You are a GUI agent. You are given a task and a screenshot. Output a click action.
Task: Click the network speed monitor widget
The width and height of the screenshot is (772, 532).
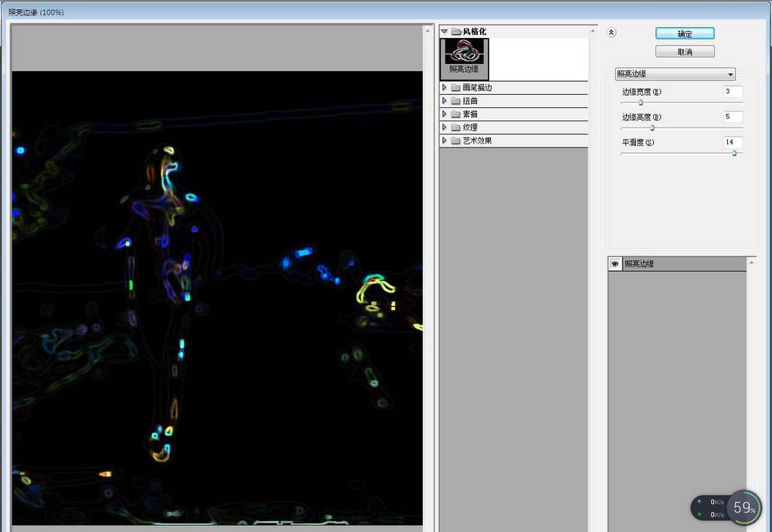point(726,507)
